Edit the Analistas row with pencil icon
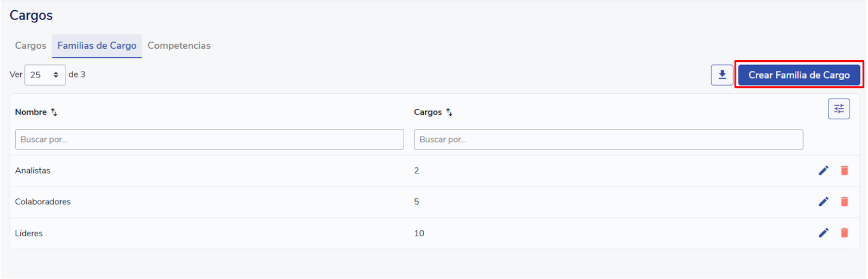The height and width of the screenshot is (279, 868). click(824, 171)
